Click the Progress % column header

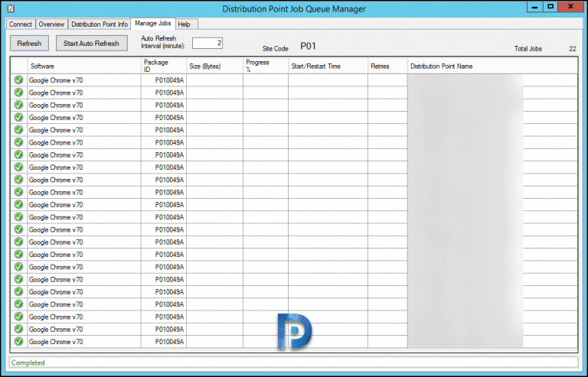tap(266, 66)
